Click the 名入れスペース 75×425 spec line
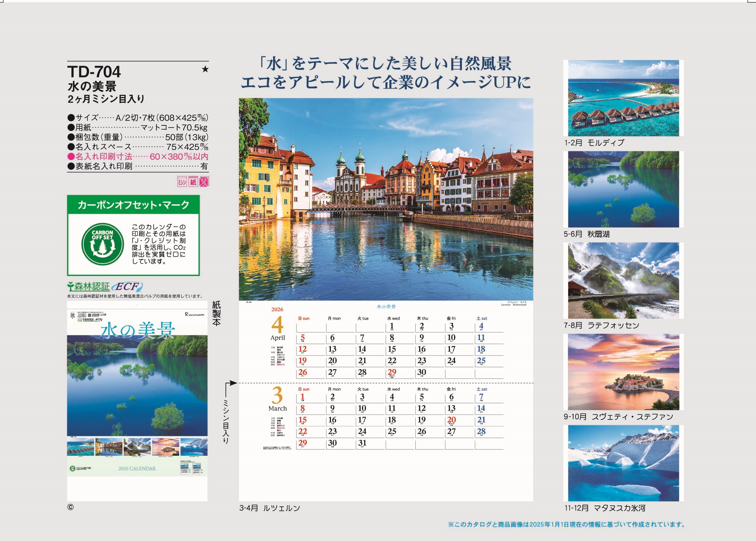This screenshot has height=541, width=756. point(137,147)
